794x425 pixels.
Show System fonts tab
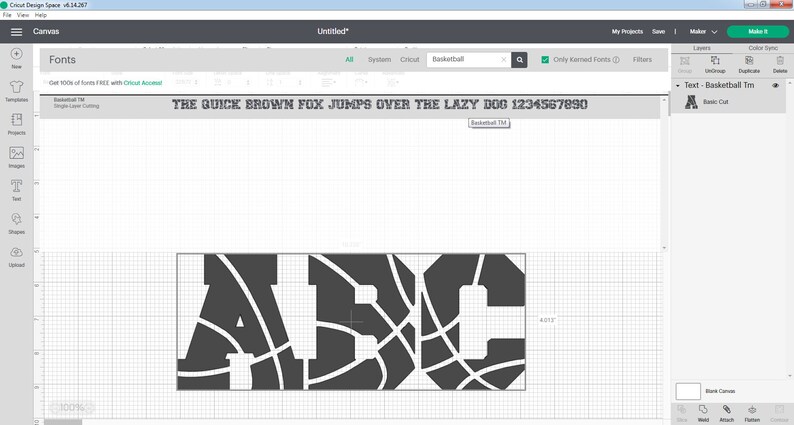[379, 60]
